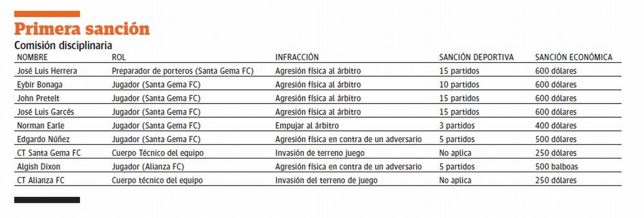Click on Eybir Bonaga's name
Screen dimensions: 644x218
[x=41, y=84]
